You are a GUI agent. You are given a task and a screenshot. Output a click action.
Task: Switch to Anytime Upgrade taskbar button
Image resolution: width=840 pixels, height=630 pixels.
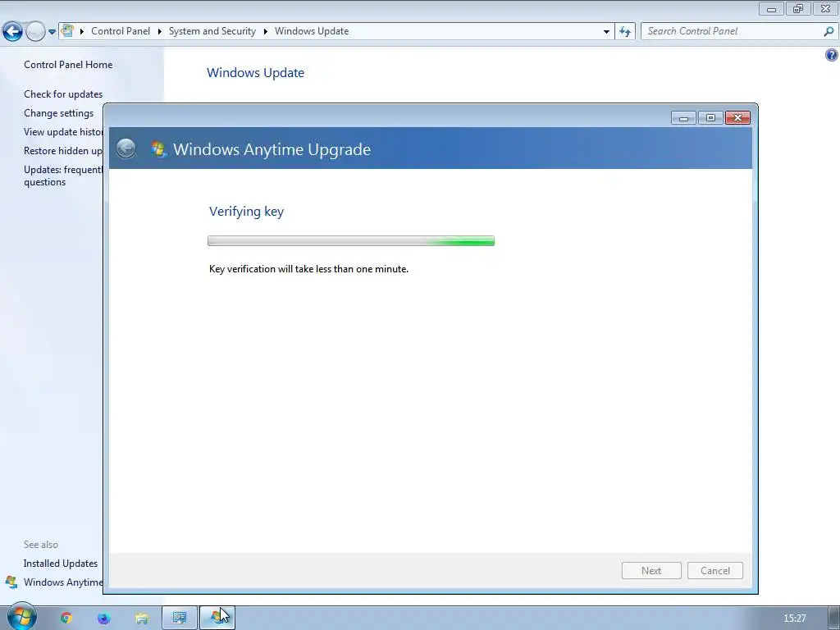click(217, 619)
